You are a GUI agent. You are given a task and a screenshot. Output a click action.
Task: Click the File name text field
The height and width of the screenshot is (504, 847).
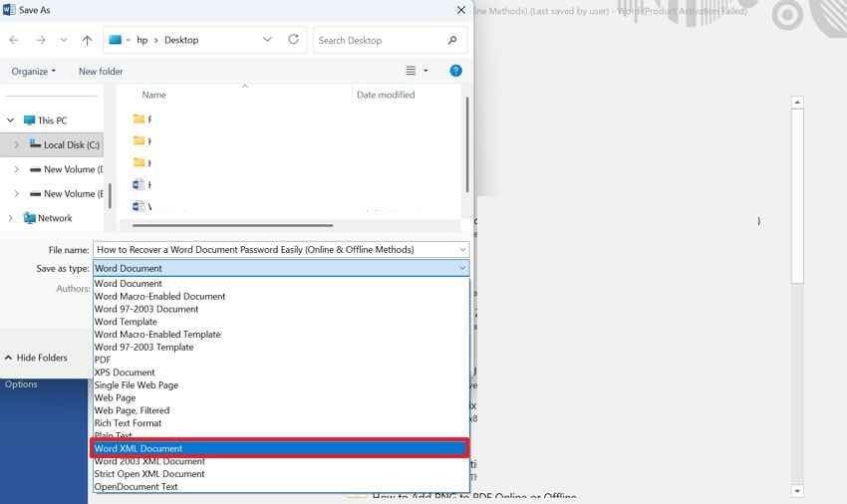click(x=275, y=250)
